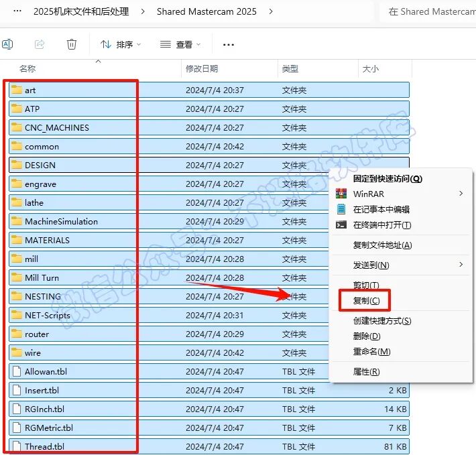
Task: Click the 2024/7/4 20:37 date of art
Action: [215, 90]
